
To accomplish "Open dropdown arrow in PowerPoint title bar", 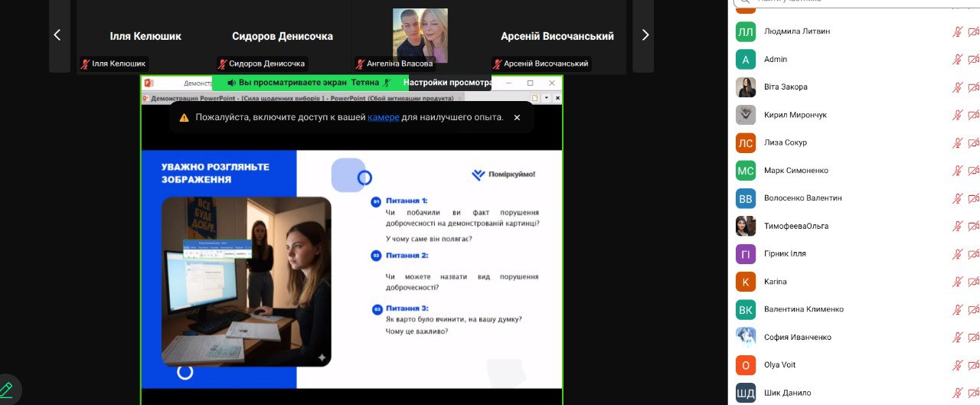I will point(546,98).
